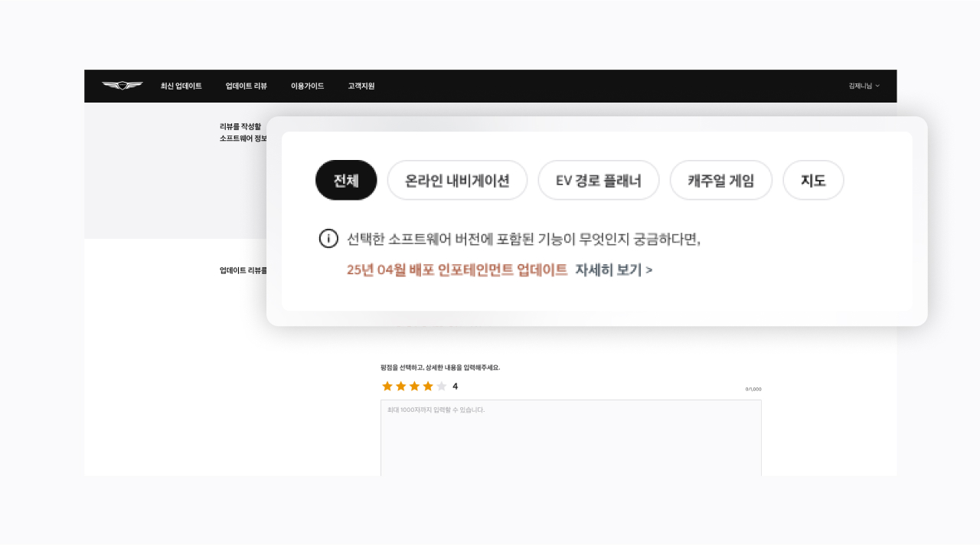This screenshot has height=545, width=980.
Task: Set rating to five stars
Action: coord(441,386)
